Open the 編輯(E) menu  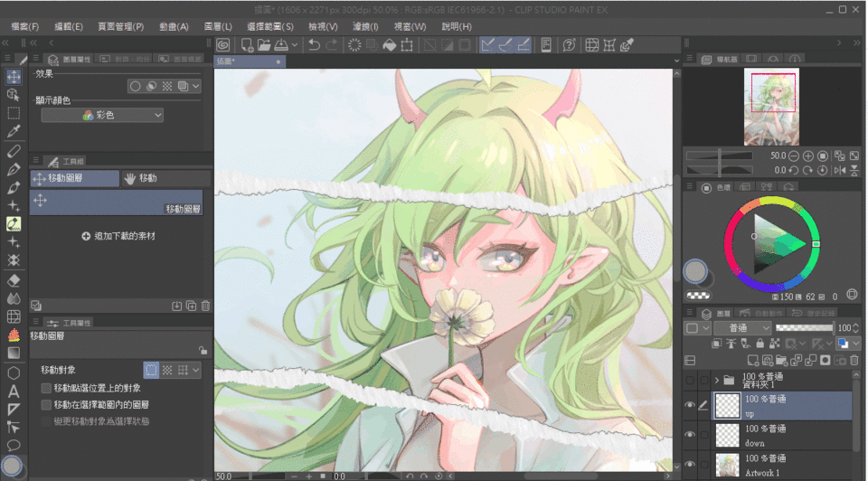pos(69,26)
